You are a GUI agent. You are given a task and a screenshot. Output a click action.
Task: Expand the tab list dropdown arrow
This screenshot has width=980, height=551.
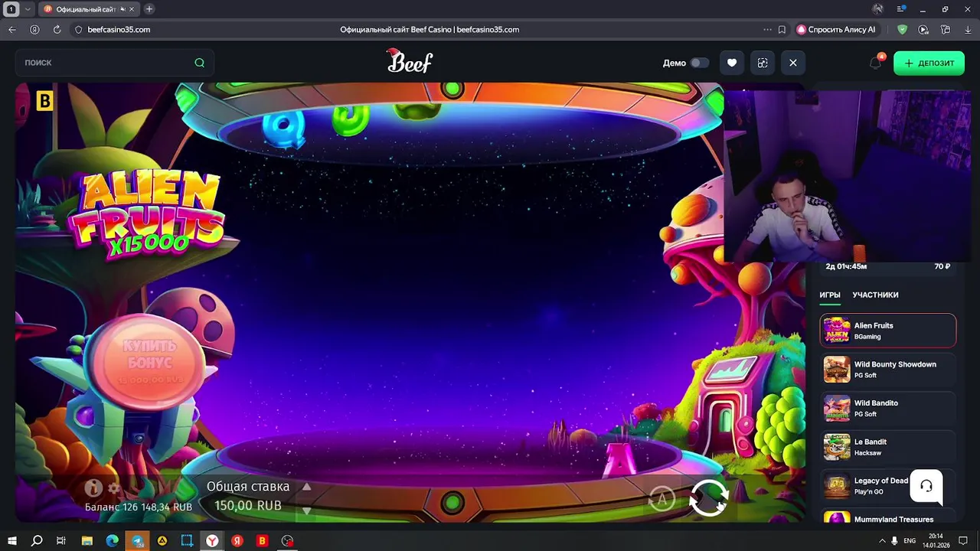point(28,9)
